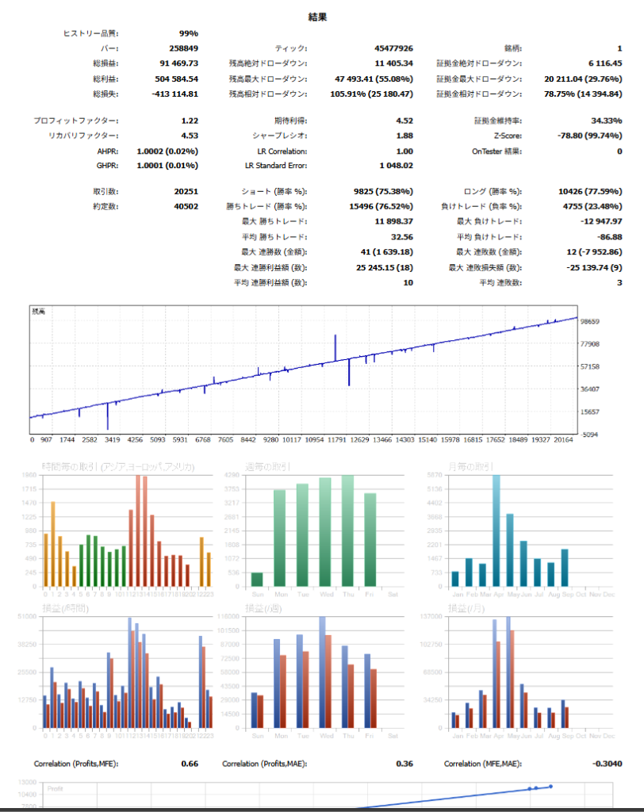The height and width of the screenshot is (812, 644).
Task: Click the Profit label on the bottom chart
Action: [56, 789]
